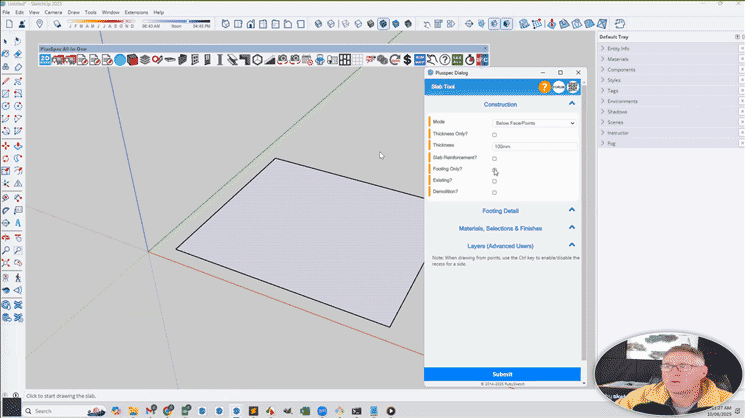The height and width of the screenshot is (418, 745).
Task: Click the Forum round button in Slab Tool
Action: pos(559,87)
